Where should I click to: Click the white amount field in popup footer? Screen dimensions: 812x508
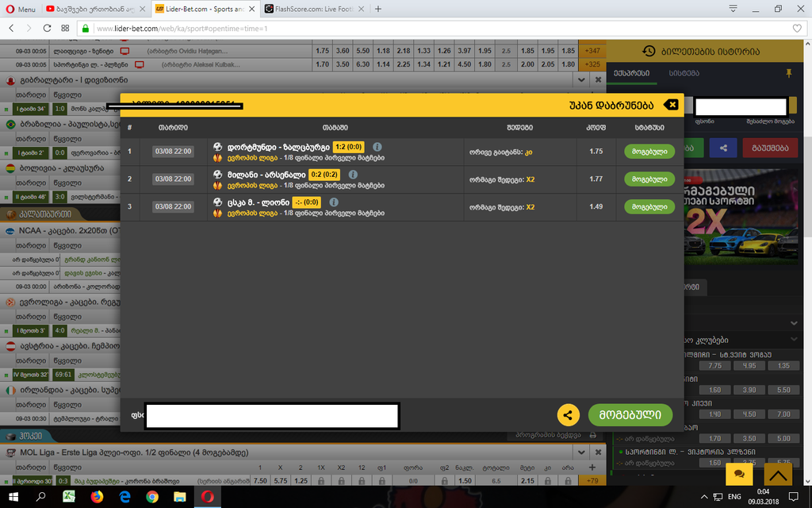pos(272,416)
